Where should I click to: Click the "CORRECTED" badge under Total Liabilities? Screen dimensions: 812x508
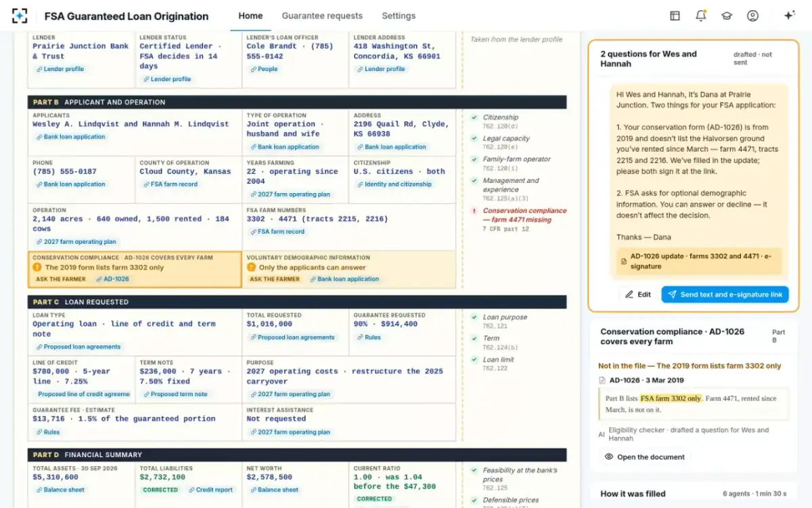160,490
